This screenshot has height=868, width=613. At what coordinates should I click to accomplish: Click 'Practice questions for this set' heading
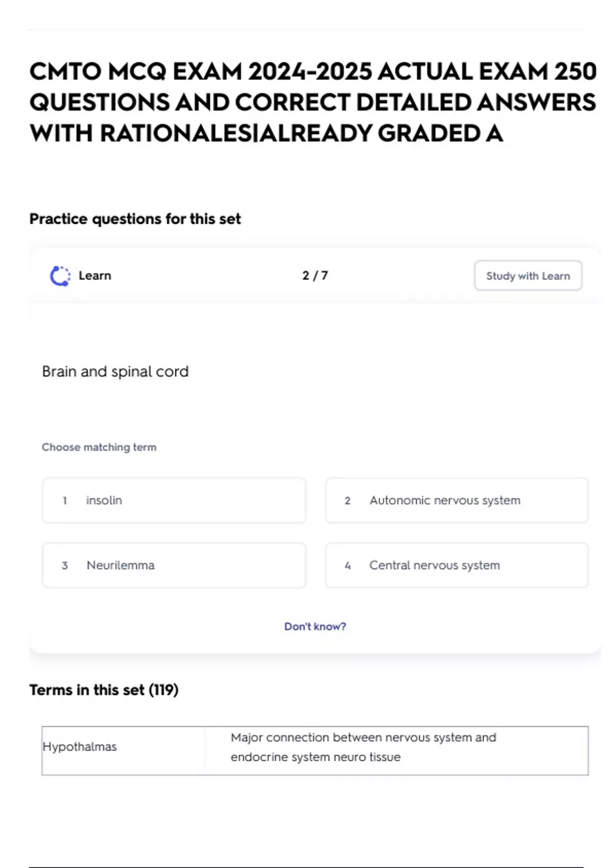point(135,219)
